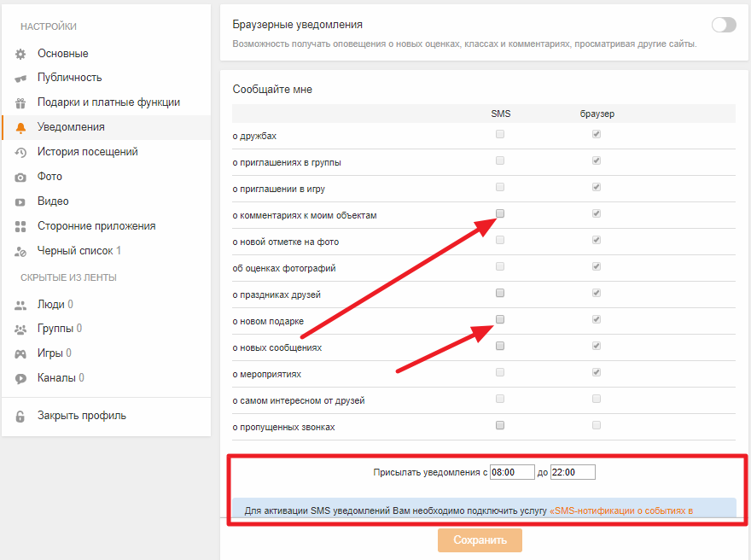Click the gift icon for Подарки
Viewport: 751px width, 560px height.
(x=20, y=103)
